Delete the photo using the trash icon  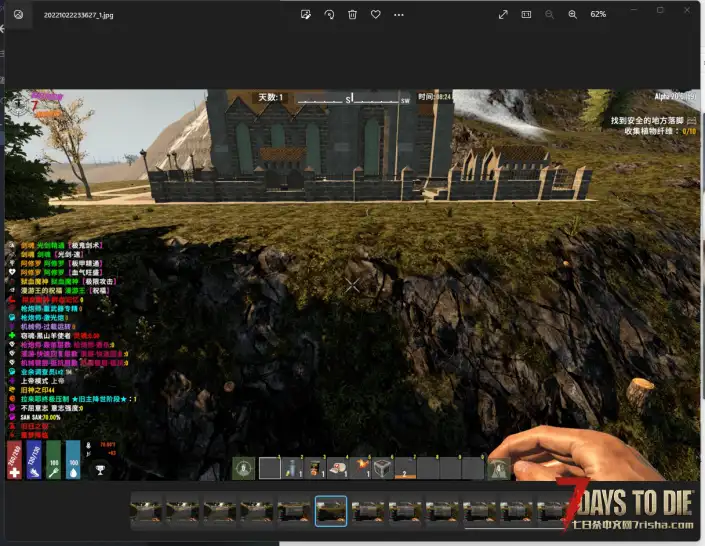point(352,15)
